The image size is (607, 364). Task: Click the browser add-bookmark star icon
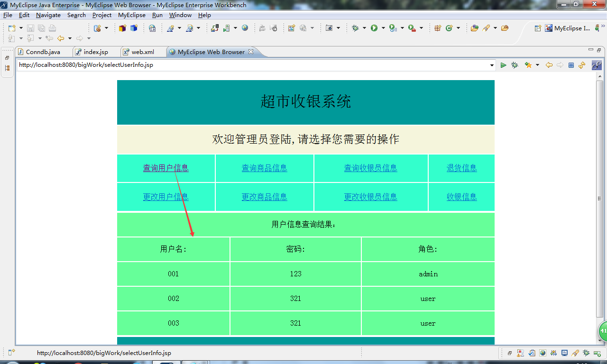[528, 65]
